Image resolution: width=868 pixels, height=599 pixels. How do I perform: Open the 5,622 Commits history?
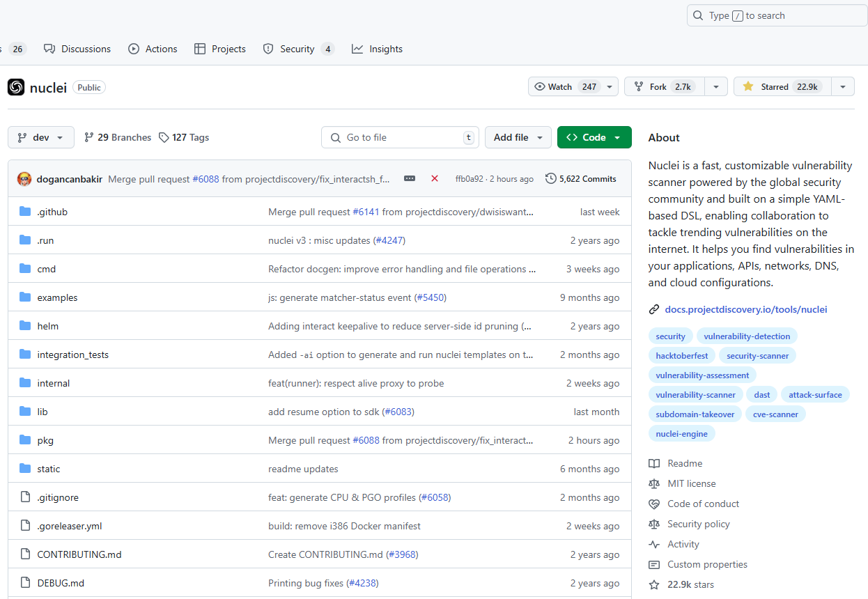click(581, 179)
